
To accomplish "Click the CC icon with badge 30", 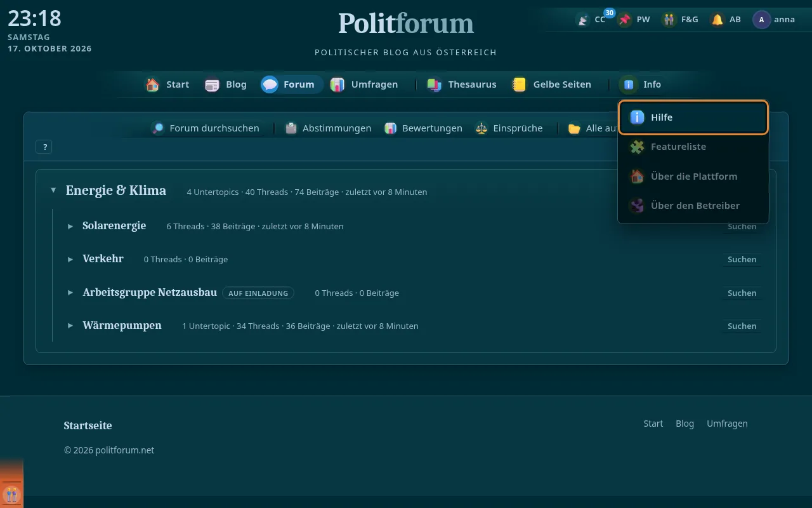I will click(x=583, y=20).
